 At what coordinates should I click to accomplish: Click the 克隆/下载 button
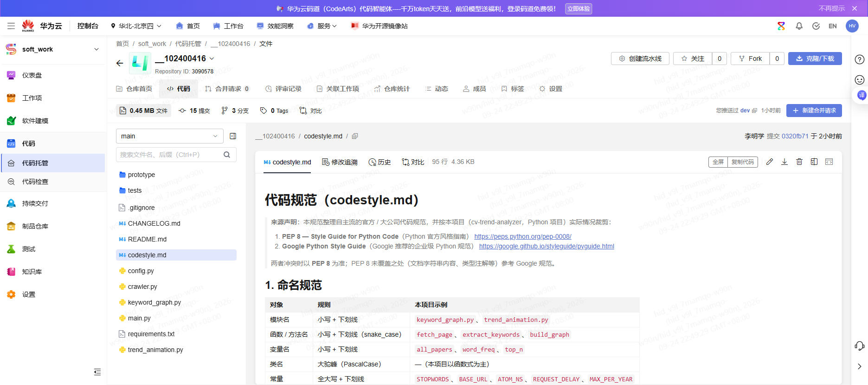pos(815,59)
